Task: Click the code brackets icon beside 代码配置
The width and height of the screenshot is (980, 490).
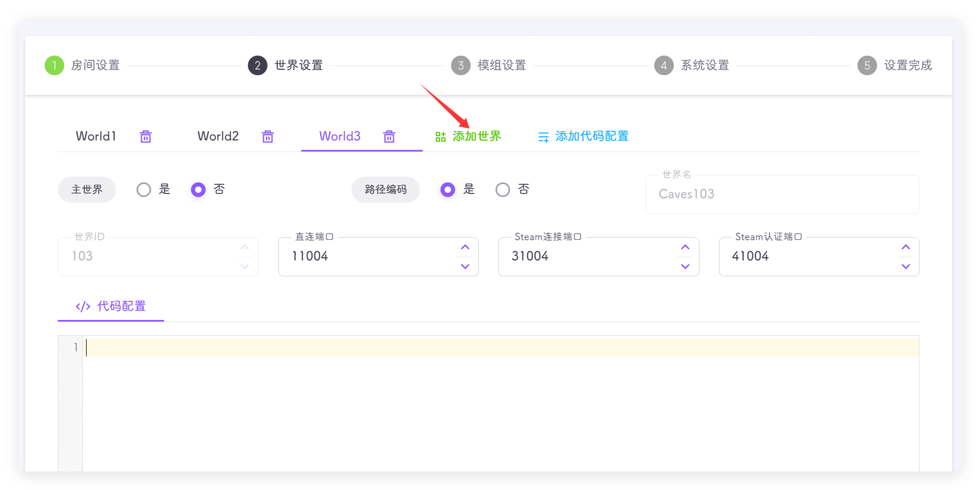Action: click(x=83, y=306)
